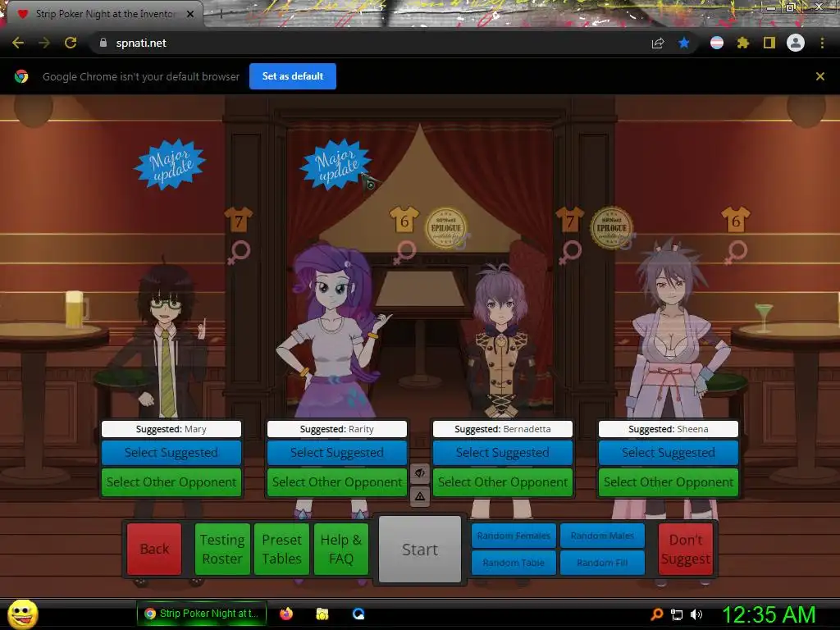Click the share page icon

tap(658, 43)
